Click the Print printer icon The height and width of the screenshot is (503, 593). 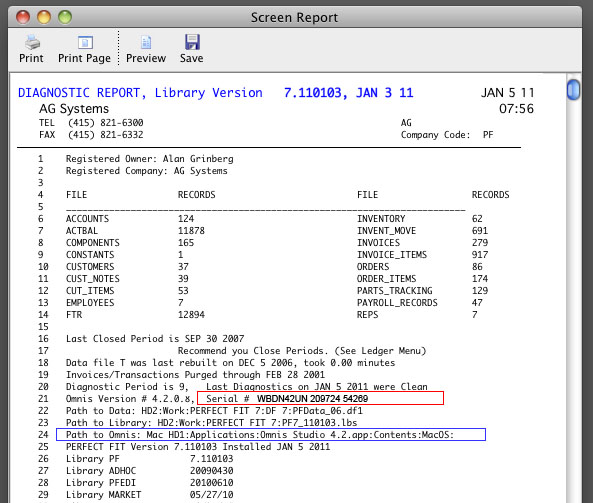click(32, 42)
